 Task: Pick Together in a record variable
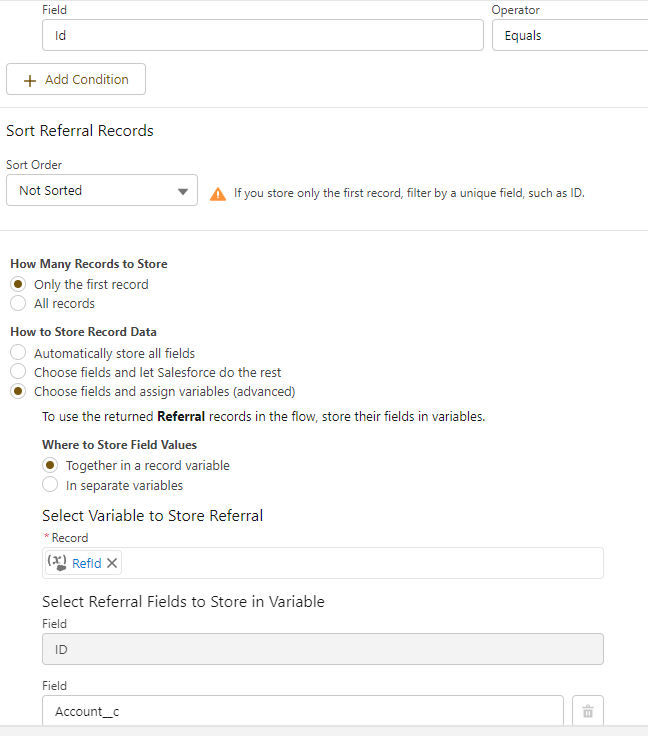(50, 466)
